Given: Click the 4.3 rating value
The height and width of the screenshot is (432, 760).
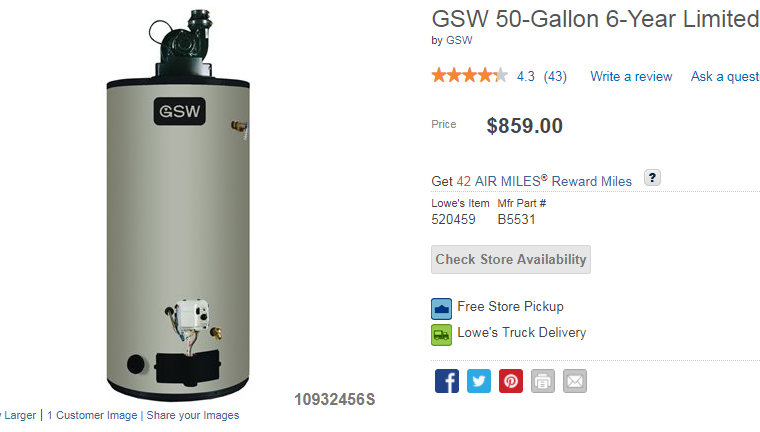Looking at the screenshot, I should (525, 77).
